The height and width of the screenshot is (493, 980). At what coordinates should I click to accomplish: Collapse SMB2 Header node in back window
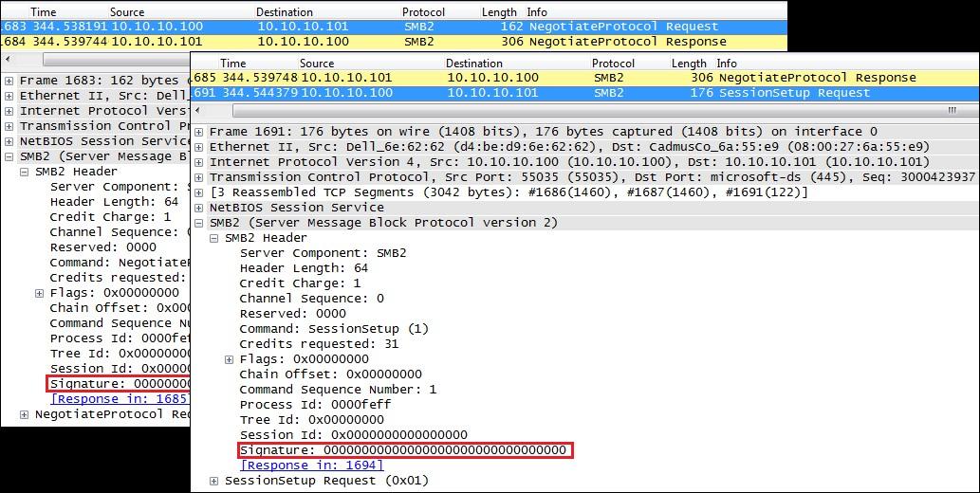[24, 172]
